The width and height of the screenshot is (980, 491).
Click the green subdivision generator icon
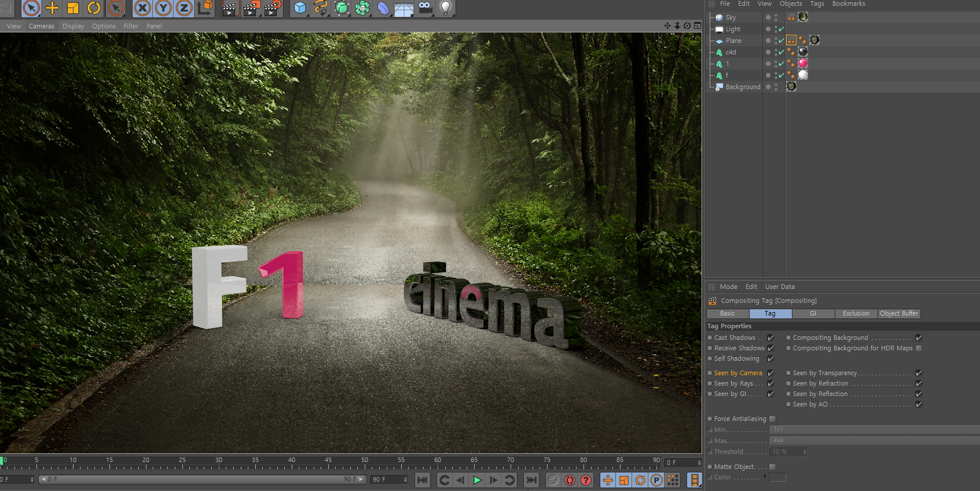click(x=342, y=8)
